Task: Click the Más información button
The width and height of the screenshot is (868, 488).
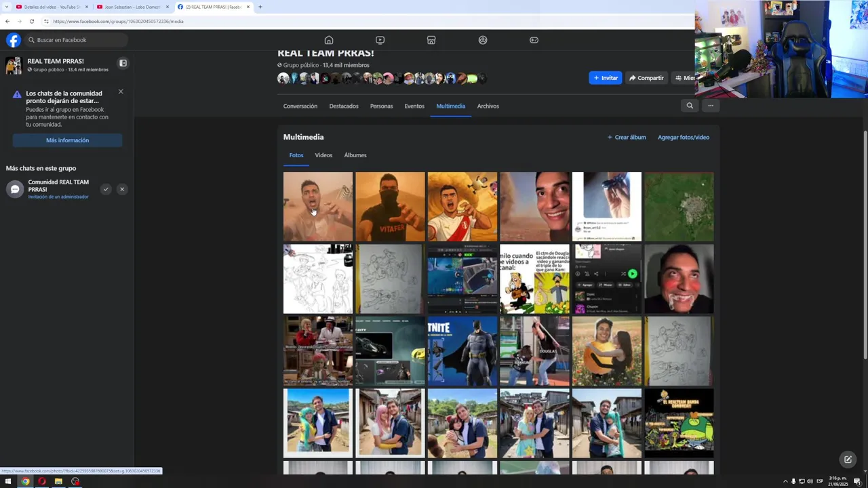Action: tap(67, 140)
